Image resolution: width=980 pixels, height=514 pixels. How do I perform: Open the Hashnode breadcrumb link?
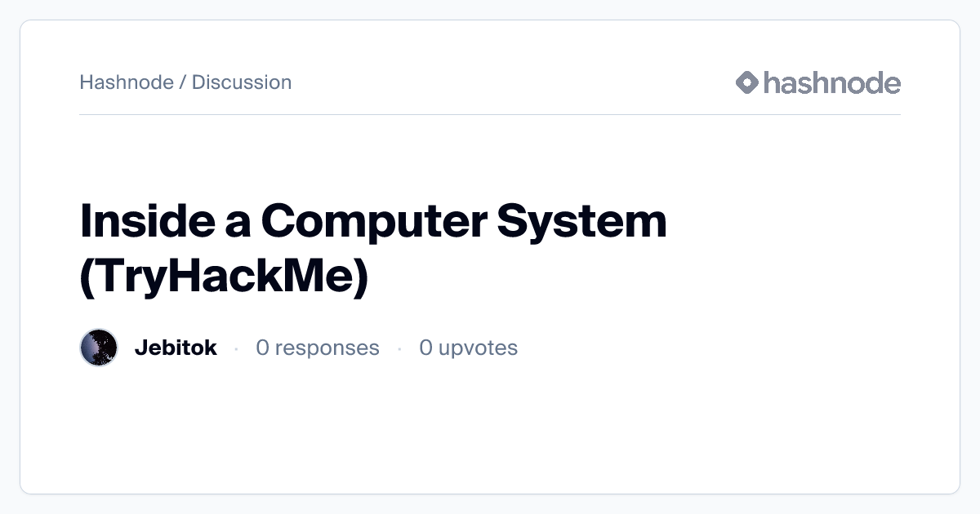127,82
